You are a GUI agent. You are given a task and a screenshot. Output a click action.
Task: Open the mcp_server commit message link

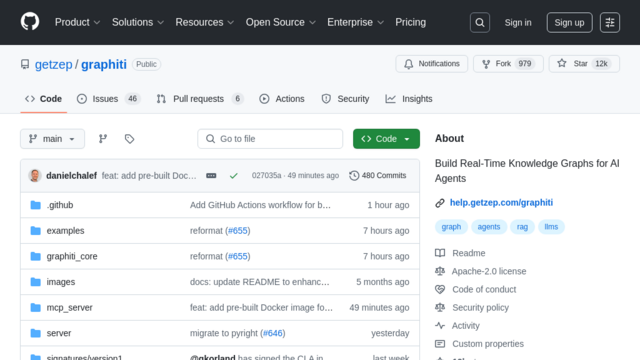[x=261, y=307]
